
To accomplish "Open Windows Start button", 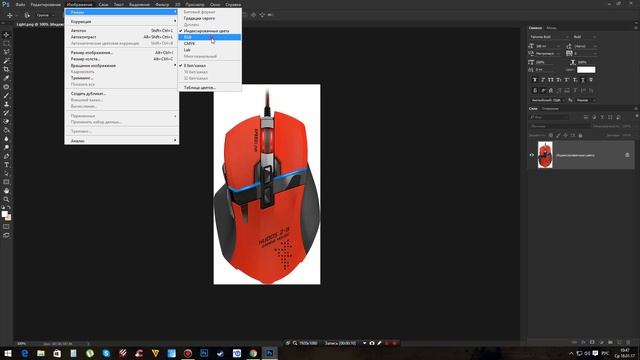I will [8, 353].
